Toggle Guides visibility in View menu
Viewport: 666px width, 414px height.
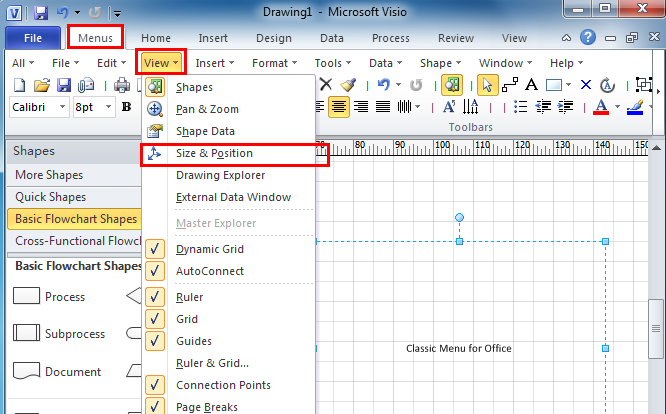[x=155, y=341]
